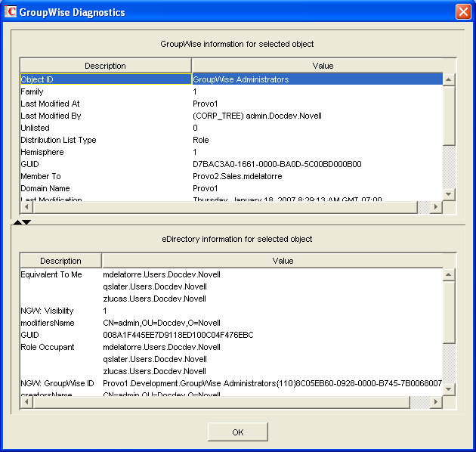Click the CN=admin,OU=Docdev,O=Novell modifiersName value
Viewport: 476px width, 452px height.
(162, 323)
